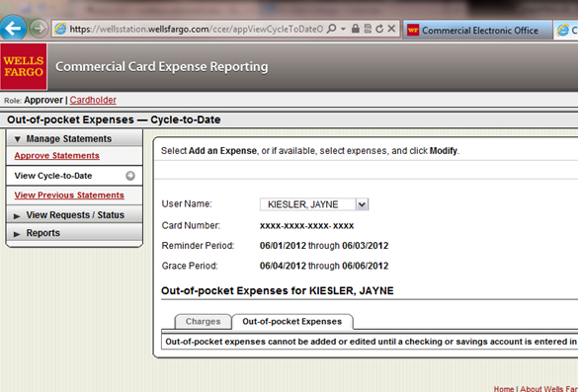Click the Wells Fargo logo
Viewport: 580px width, 392px height.
click(24, 66)
